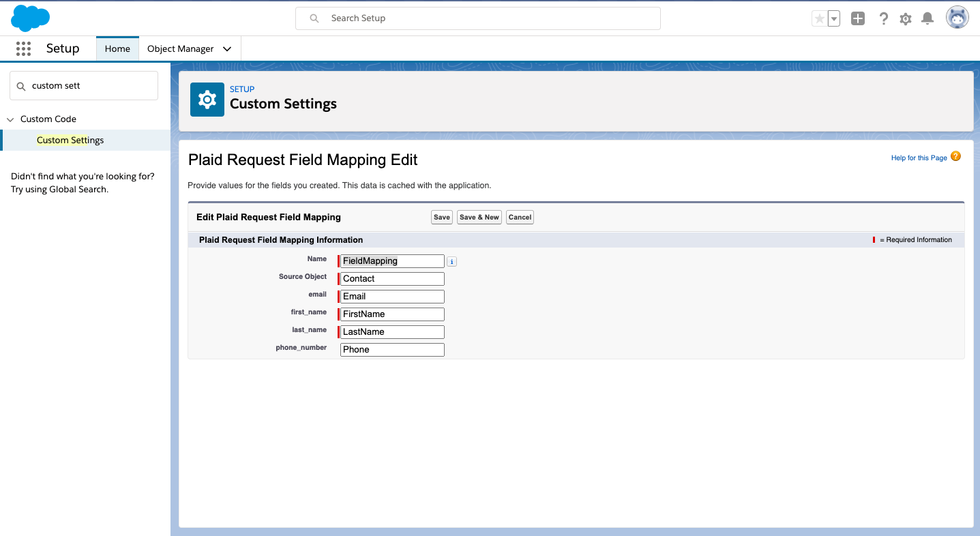Edit the phone_number mapping field
Screen dimensions: 980x536
coord(392,350)
